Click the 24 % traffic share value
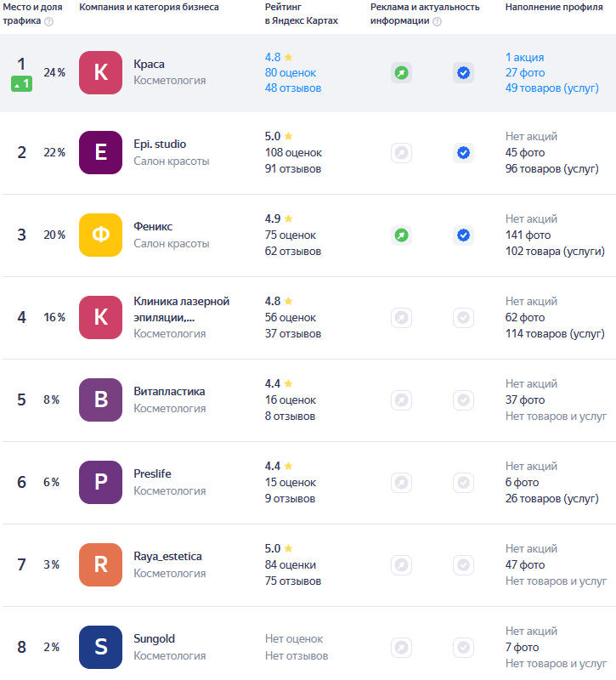This screenshot has width=616, height=680. click(x=54, y=72)
